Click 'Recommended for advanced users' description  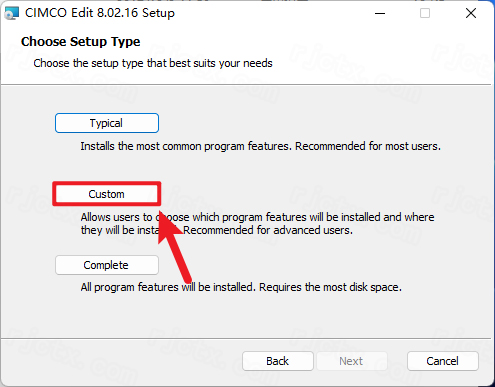coord(268,230)
